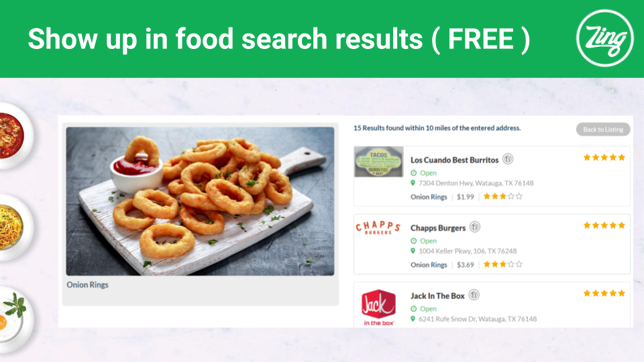The image size is (644, 362).
Task: Click the Back to Listing button
Action: coord(603,129)
